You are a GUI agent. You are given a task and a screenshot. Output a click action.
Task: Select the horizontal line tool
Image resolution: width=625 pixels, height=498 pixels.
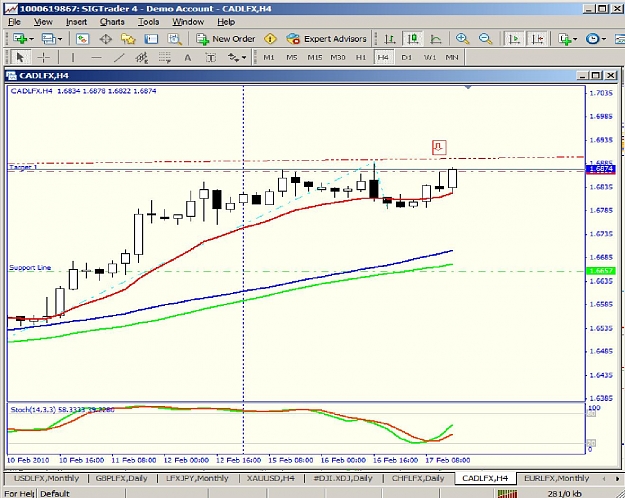pyautogui.click(x=96, y=57)
